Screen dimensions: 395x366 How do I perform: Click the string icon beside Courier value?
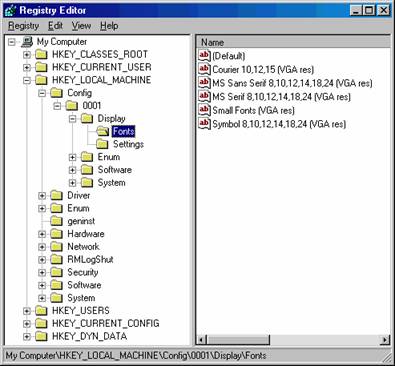pos(204,69)
